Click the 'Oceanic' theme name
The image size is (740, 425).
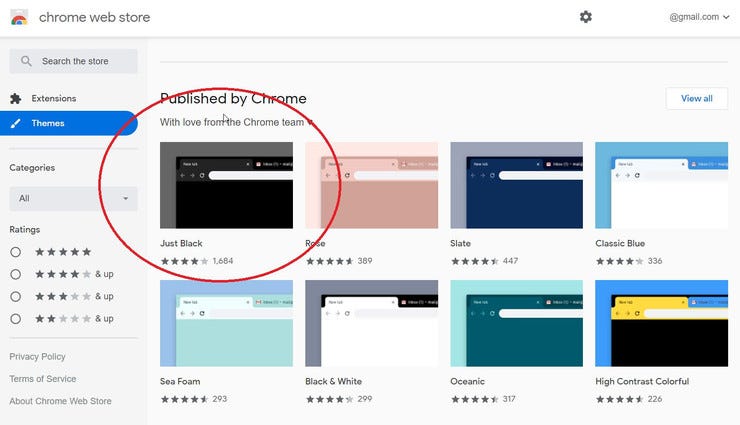point(467,381)
